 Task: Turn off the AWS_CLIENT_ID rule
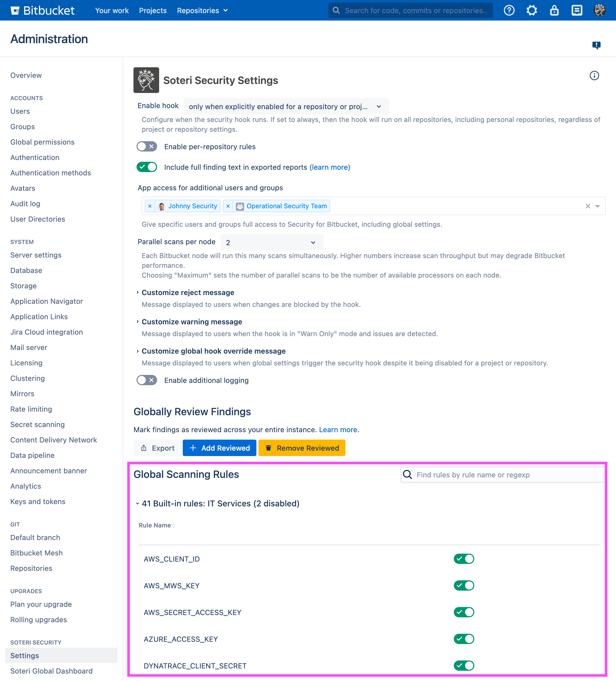pyautogui.click(x=464, y=559)
